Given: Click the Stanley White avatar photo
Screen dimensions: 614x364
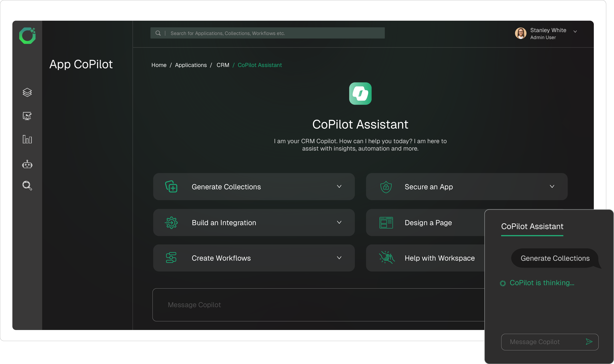Looking at the screenshot, I should [520, 33].
